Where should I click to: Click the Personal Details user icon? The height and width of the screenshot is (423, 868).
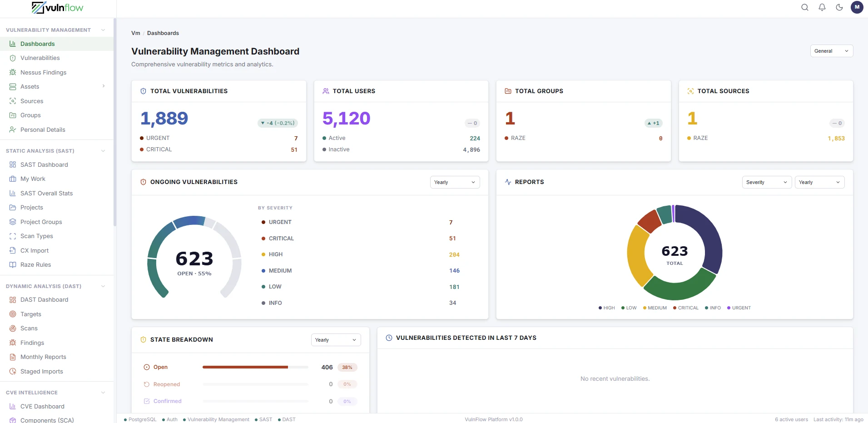[13, 129]
